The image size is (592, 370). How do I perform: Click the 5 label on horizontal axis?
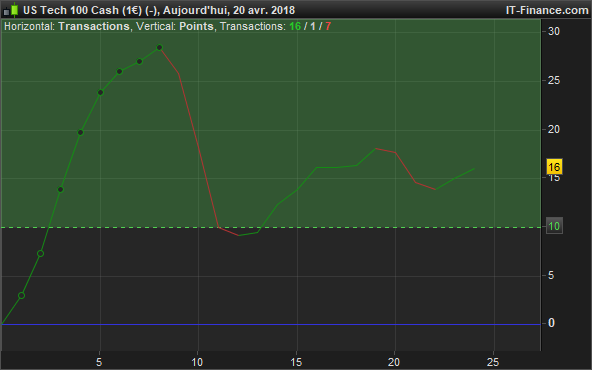point(99,362)
